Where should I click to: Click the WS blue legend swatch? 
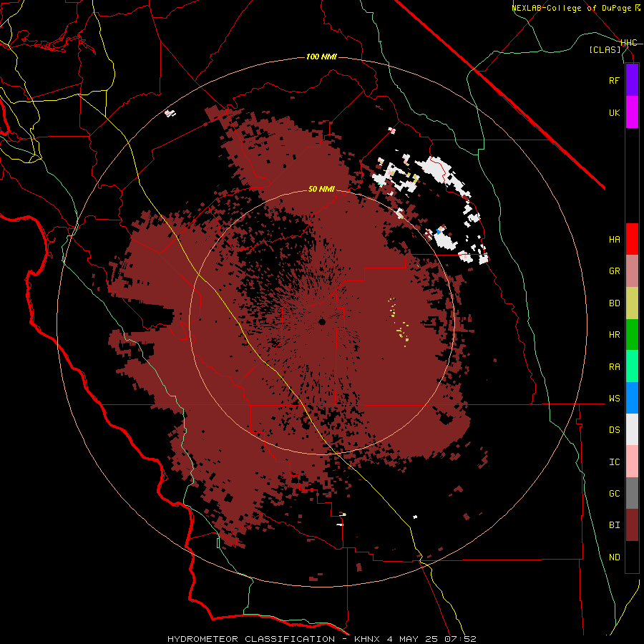click(x=632, y=398)
